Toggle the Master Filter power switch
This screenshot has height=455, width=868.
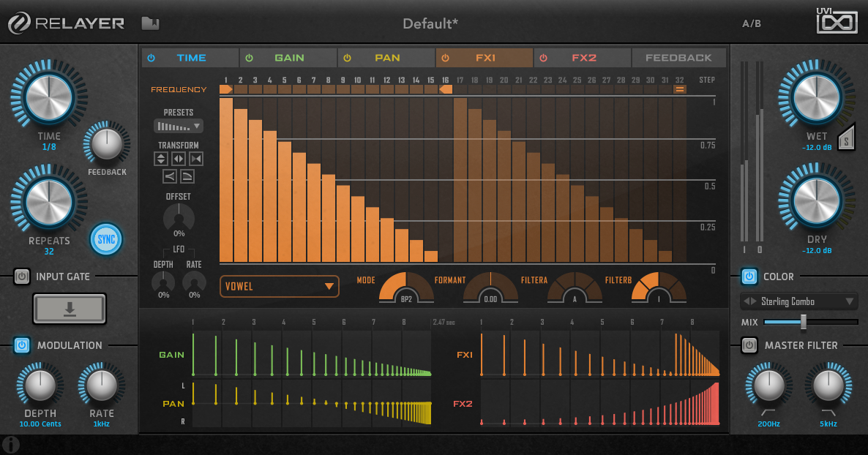749,345
